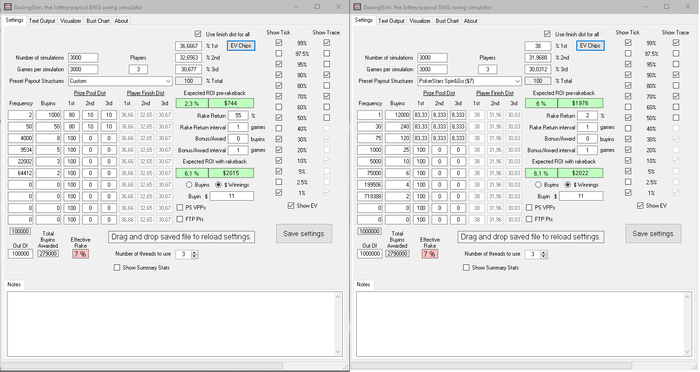
Task: Open Bust Chart tab in left window
Action: pos(98,21)
